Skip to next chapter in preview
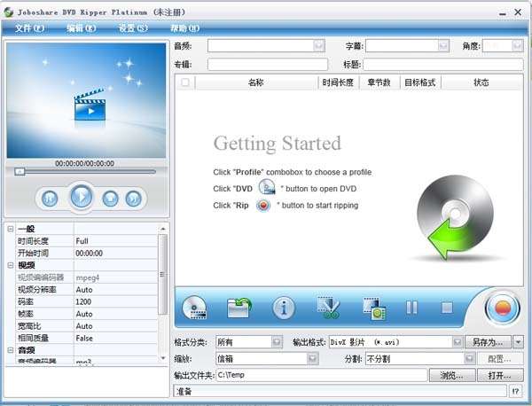Viewport: 532px width, 406px height. click(133, 199)
